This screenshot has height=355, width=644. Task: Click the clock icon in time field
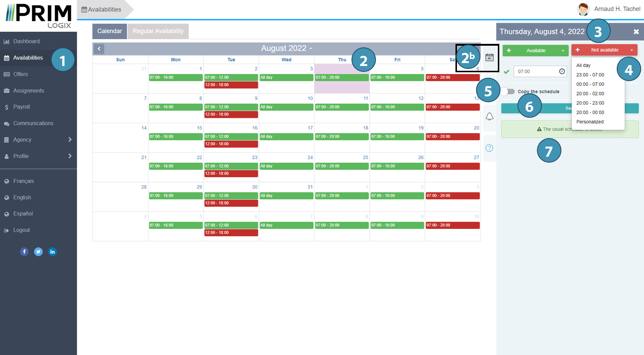point(562,72)
